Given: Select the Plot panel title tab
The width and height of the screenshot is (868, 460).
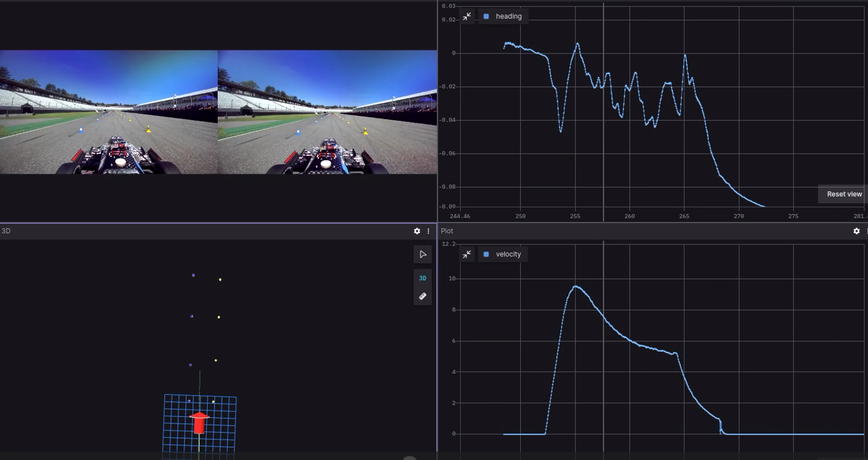Looking at the screenshot, I should 446,231.
